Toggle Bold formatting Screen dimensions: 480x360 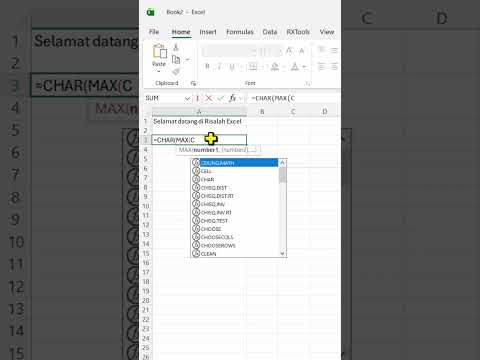click(x=207, y=67)
